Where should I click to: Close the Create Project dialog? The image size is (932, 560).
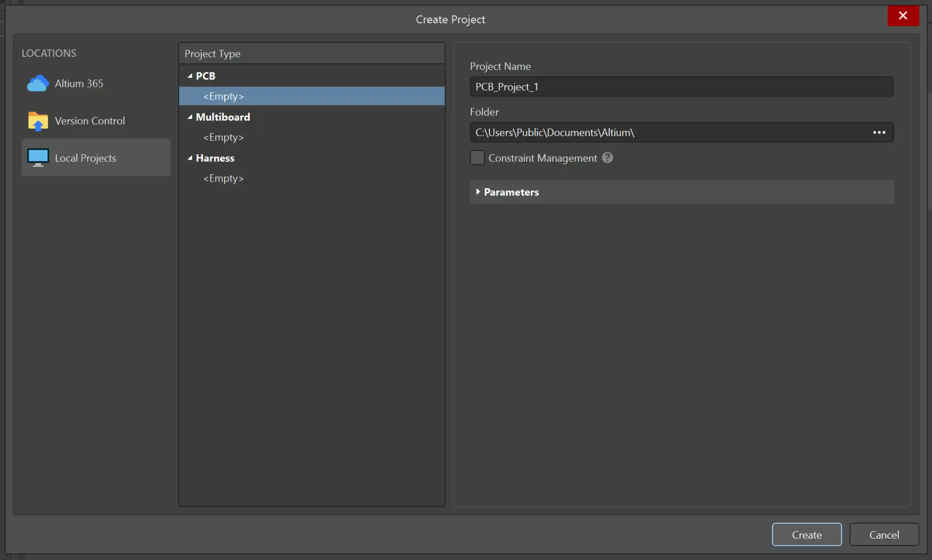[x=903, y=16]
